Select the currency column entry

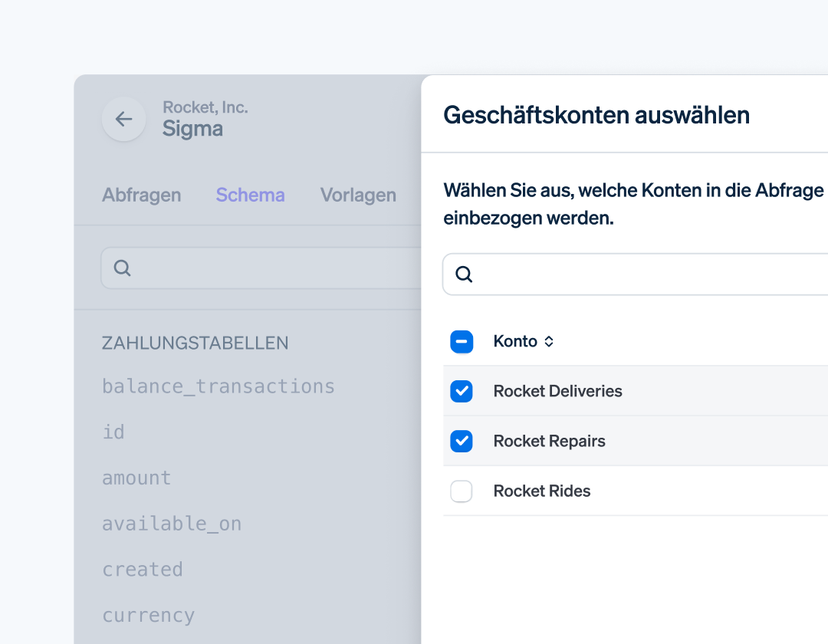[x=149, y=616]
